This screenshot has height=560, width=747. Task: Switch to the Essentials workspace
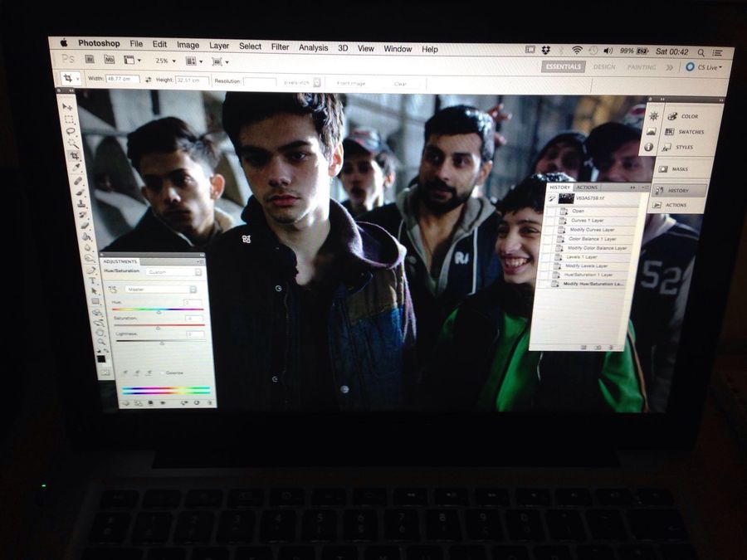click(x=563, y=66)
